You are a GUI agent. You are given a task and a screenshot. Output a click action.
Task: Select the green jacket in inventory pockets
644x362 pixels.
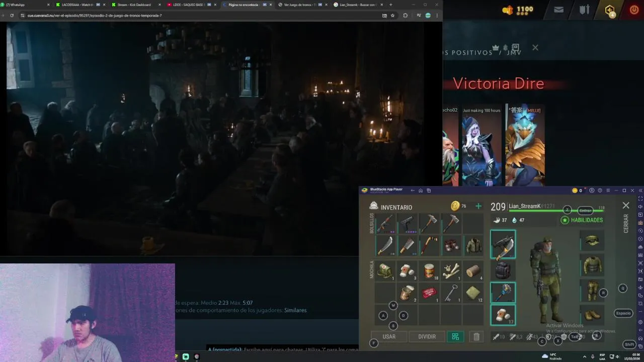473,245
